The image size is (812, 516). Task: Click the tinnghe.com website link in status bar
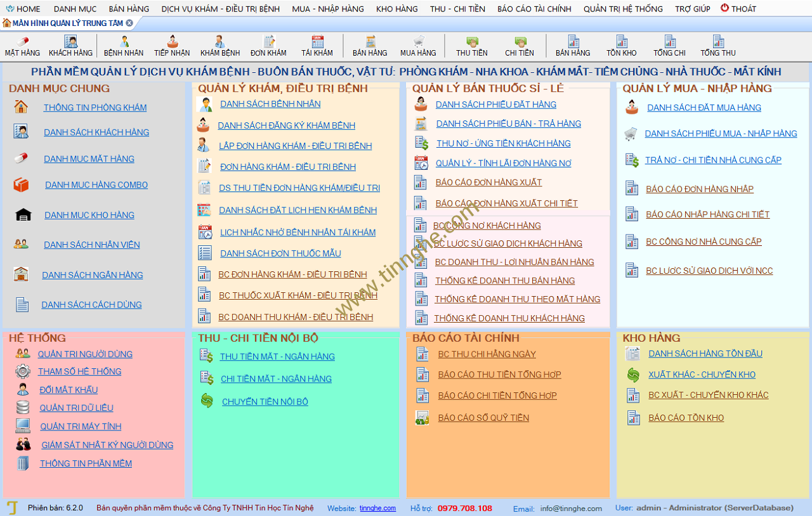tap(377, 508)
